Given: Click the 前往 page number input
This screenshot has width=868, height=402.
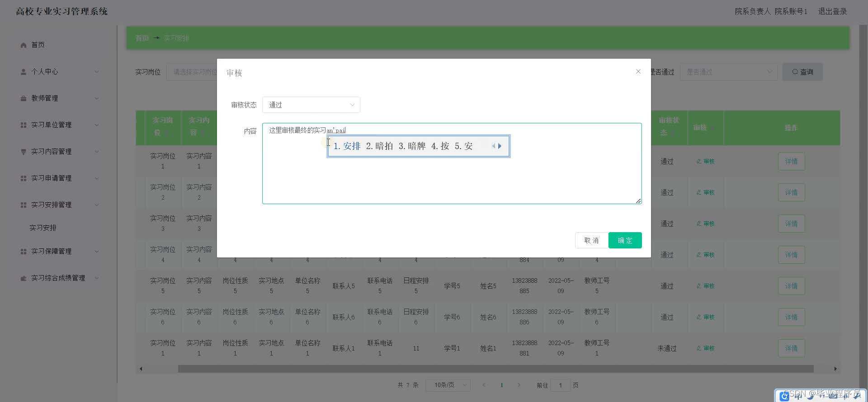Looking at the screenshot, I should click(561, 385).
